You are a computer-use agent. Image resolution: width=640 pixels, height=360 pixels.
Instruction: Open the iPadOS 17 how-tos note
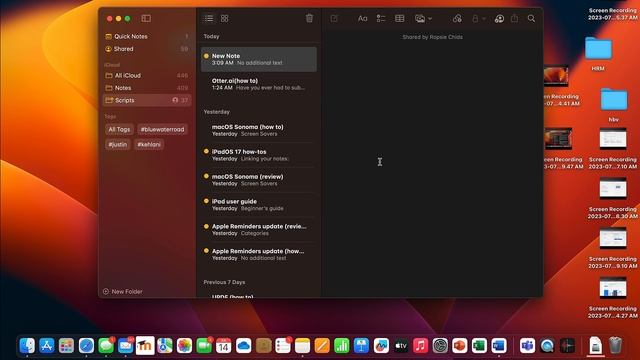point(259,155)
